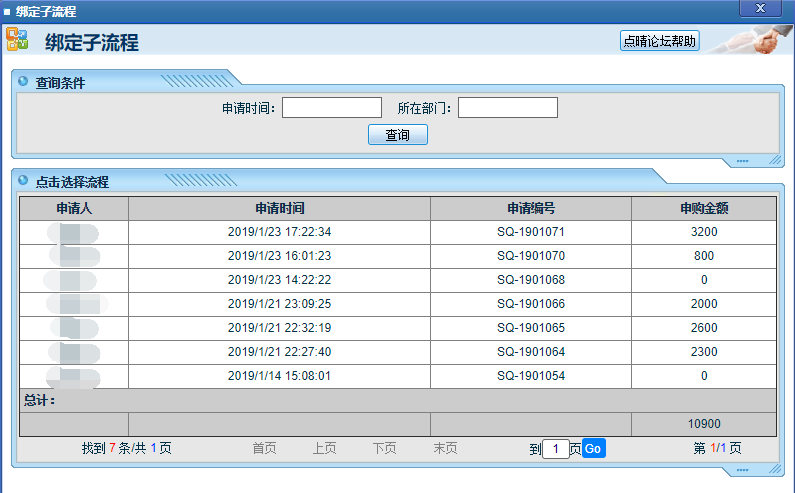
Task: Click the round bullet icon beside 查询条件
Action: pyautogui.click(x=23, y=82)
